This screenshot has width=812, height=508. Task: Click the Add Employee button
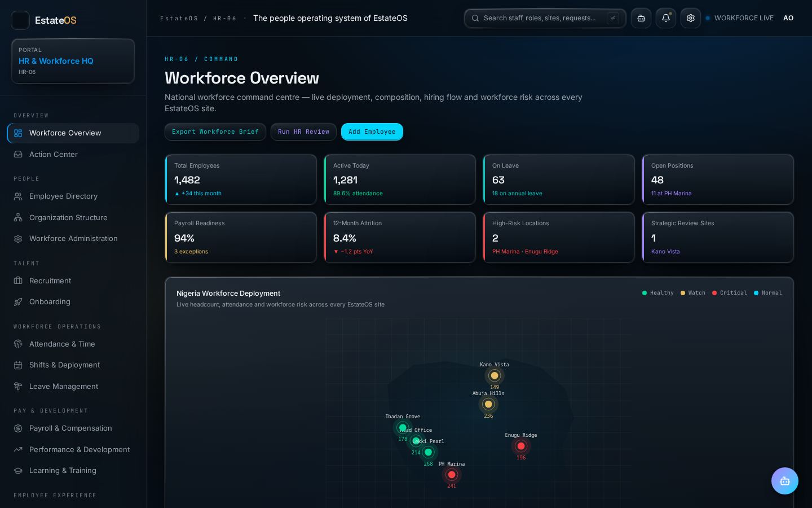[x=372, y=132]
